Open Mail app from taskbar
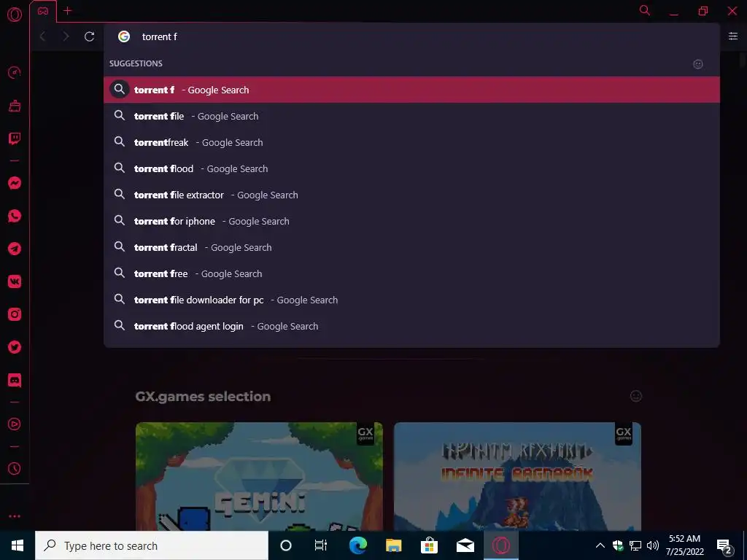 click(465, 545)
